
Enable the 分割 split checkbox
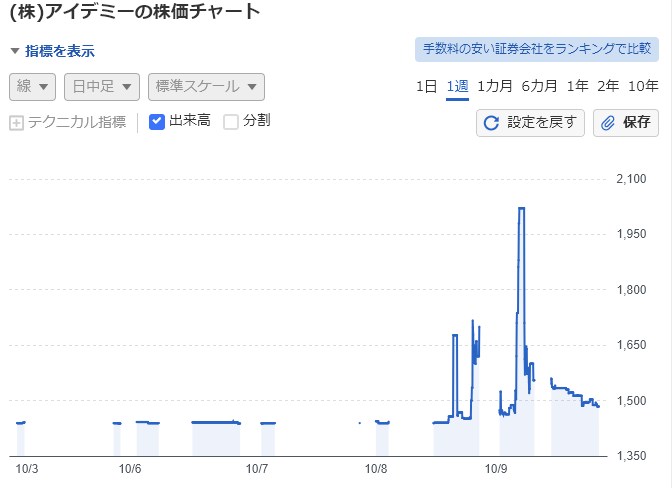231,122
